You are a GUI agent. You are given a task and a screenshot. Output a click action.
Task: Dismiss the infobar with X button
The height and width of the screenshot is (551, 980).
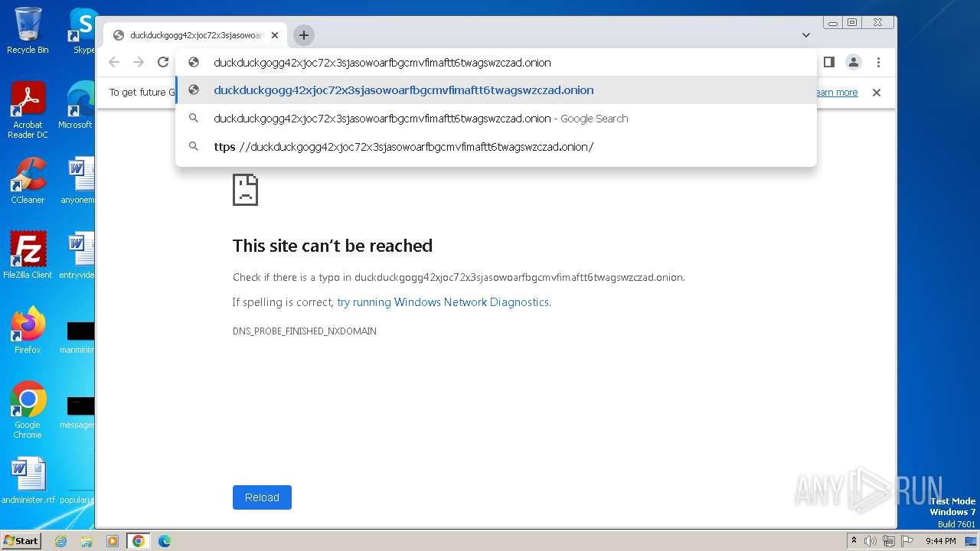point(877,93)
